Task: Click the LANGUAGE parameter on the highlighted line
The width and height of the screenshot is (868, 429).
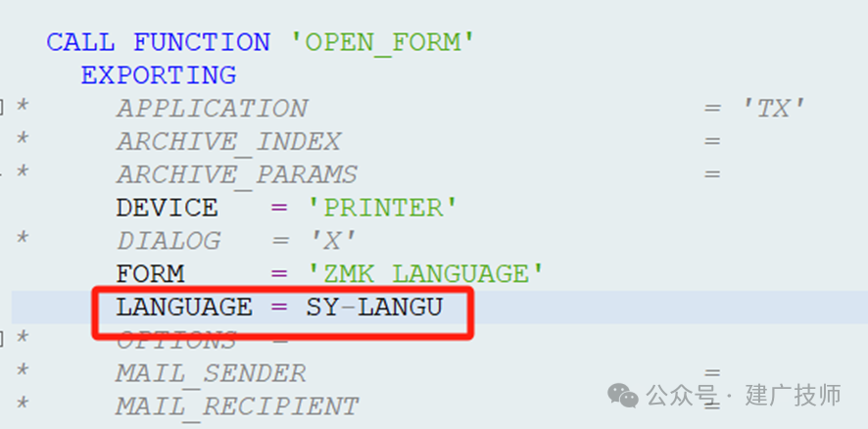Action: pos(184,308)
